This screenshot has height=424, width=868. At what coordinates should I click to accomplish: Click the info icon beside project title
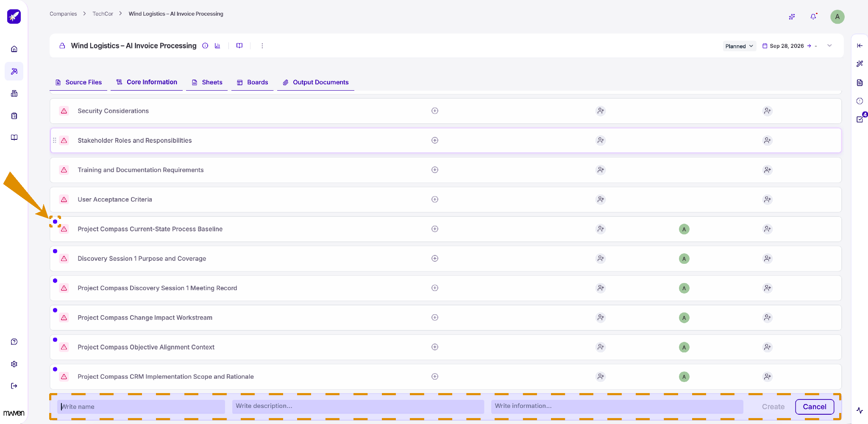205,46
